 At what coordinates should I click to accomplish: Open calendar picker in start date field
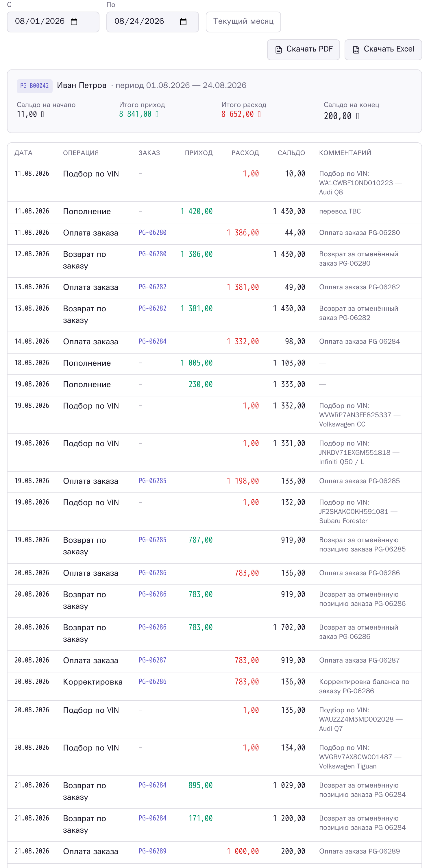click(x=74, y=22)
